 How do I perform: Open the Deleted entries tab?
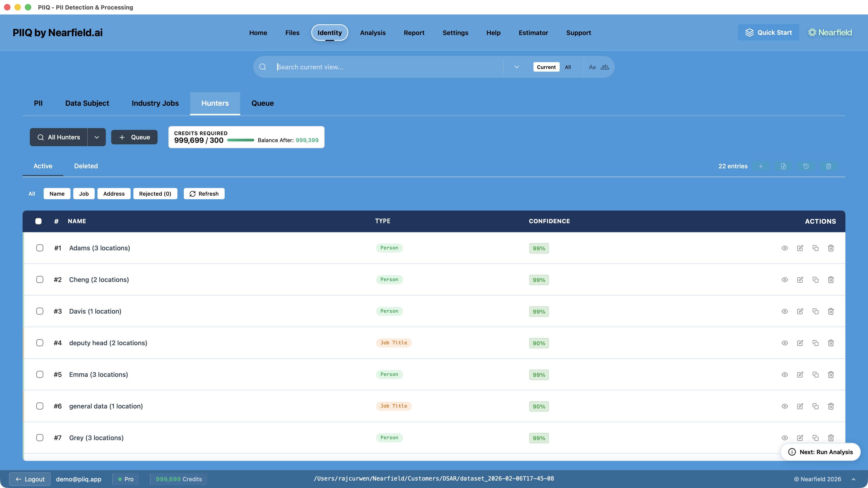[x=86, y=166]
